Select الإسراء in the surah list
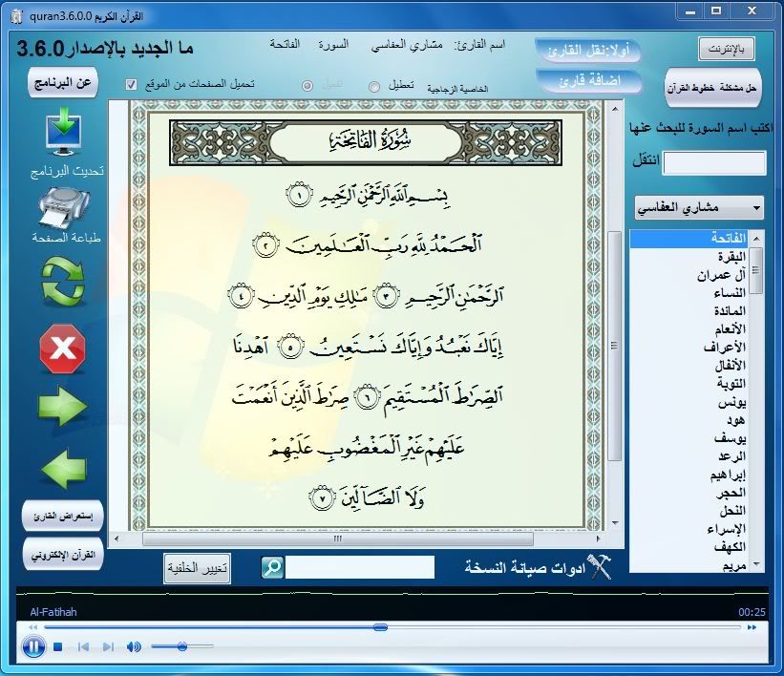The height and width of the screenshot is (676, 784). (x=689, y=529)
